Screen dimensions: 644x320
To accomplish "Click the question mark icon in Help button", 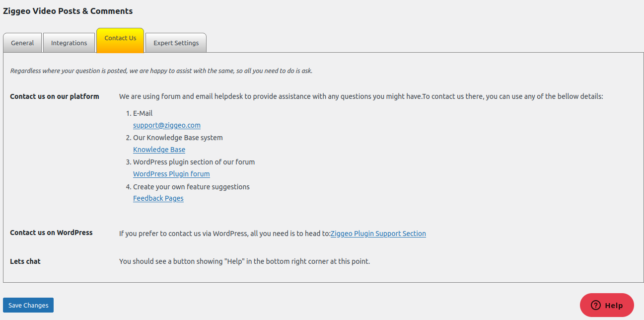I will tap(595, 305).
